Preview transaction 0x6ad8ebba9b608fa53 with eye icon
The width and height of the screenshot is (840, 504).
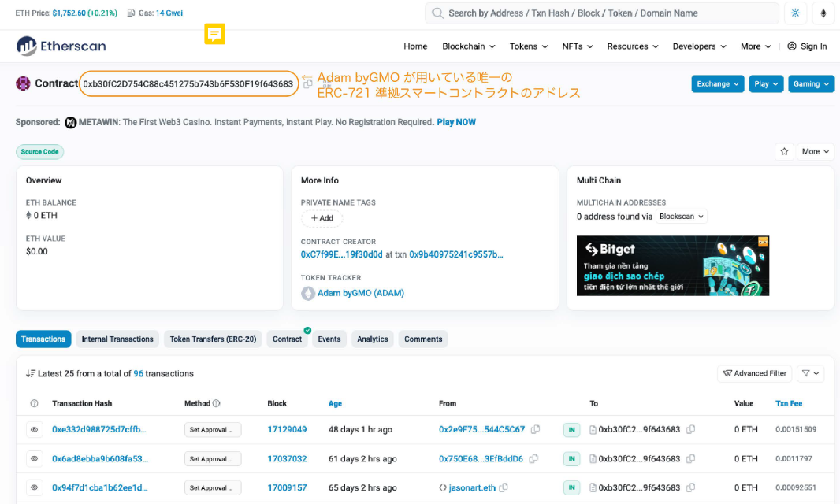point(35,458)
